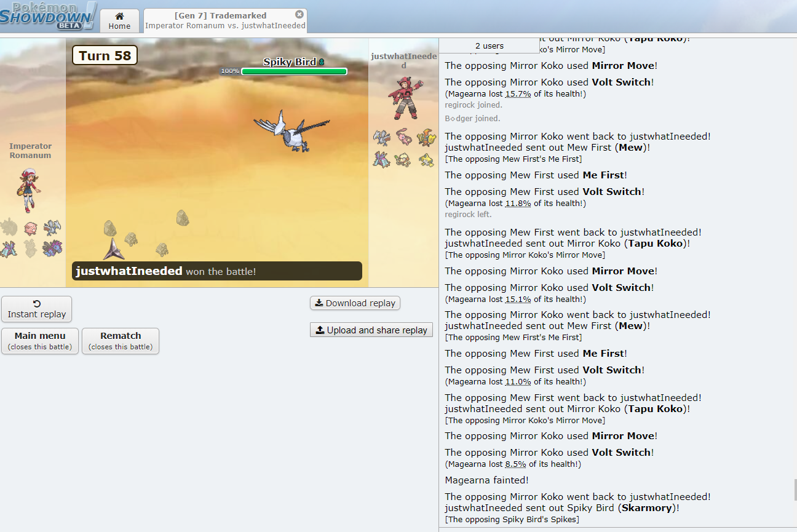Viewport: 797px width, 532px height.
Task: Expand the 2 users list
Action: click(x=490, y=46)
